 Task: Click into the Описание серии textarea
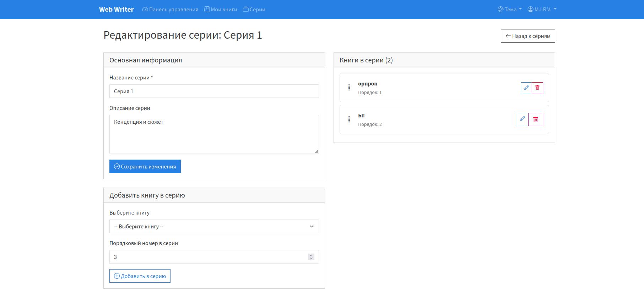click(x=214, y=134)
